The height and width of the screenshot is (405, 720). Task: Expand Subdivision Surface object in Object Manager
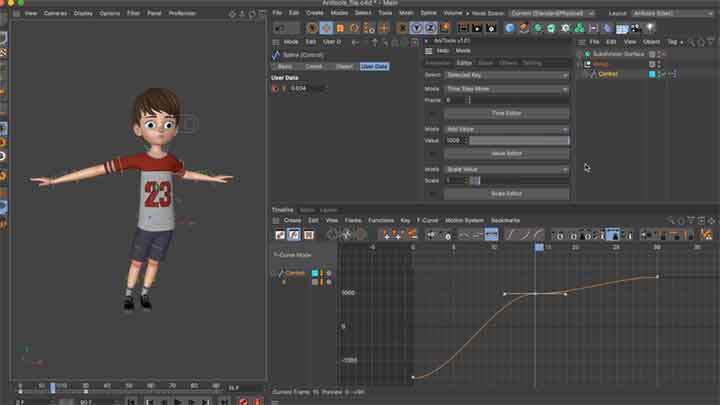coord(580,54)
